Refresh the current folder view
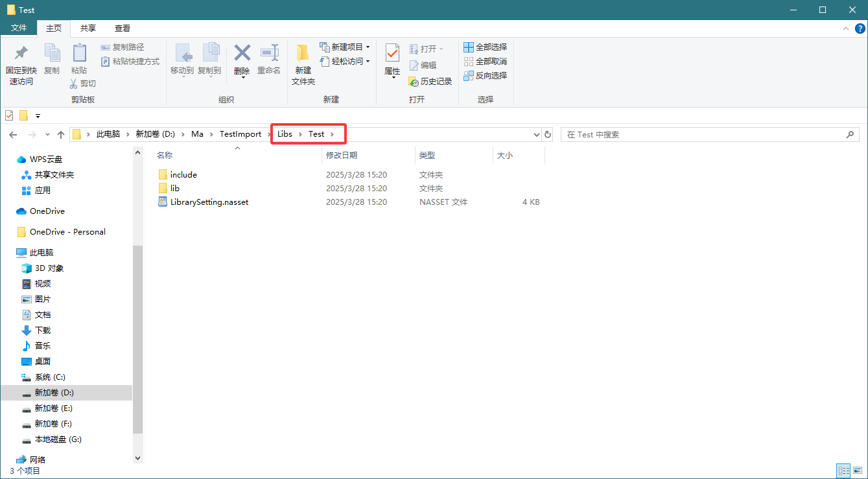This screenshot has width=868, height=479. 548,134
